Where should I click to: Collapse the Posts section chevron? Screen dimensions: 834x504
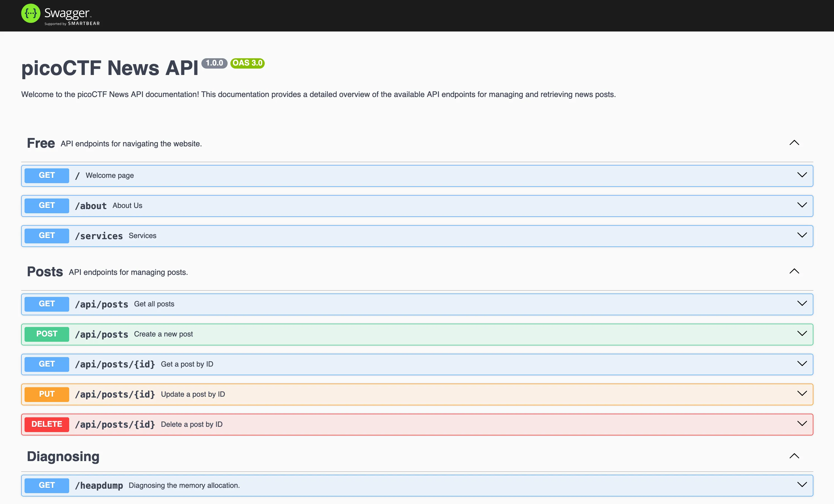point(794,271)
